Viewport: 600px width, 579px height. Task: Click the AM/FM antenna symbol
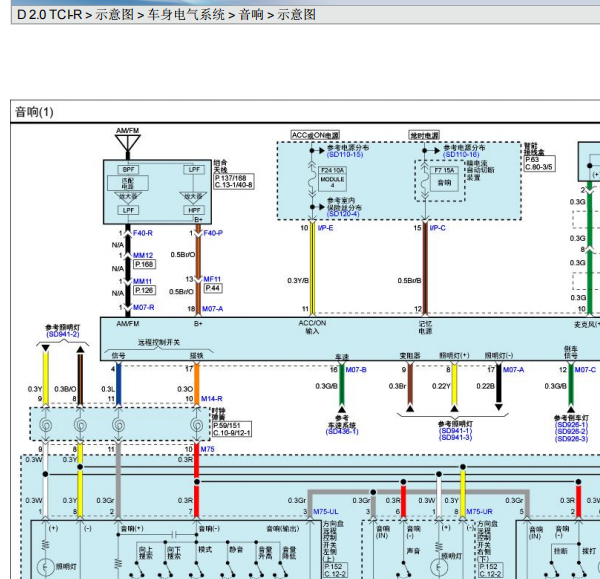127,144
